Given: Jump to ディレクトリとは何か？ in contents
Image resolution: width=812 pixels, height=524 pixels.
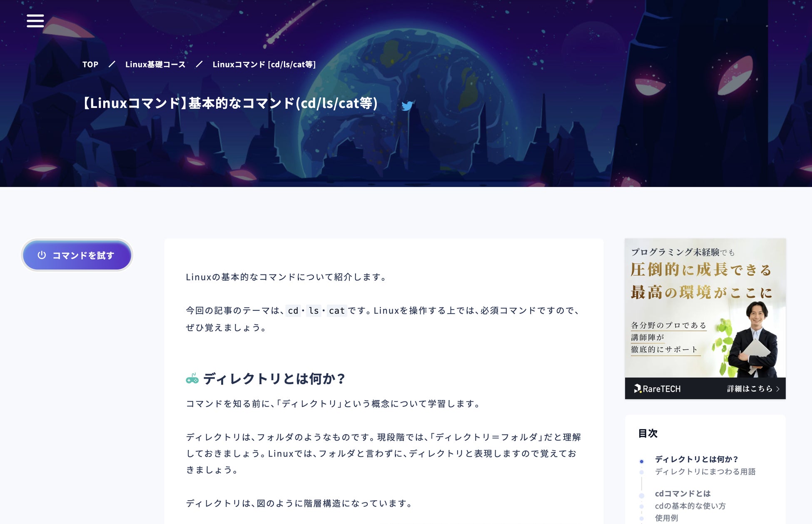Looking at the screenshot, I should pos(696,459).
